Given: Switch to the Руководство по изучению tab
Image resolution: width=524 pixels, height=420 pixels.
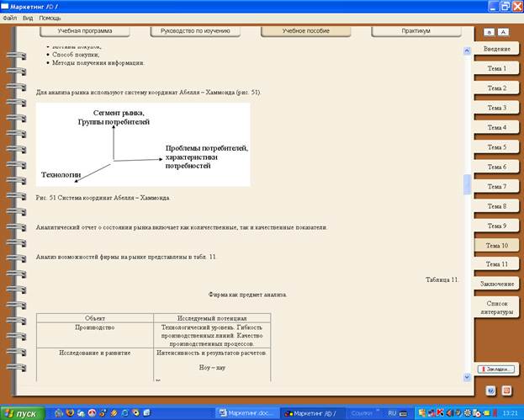Looking at the screenshot, I should point(195,31).
